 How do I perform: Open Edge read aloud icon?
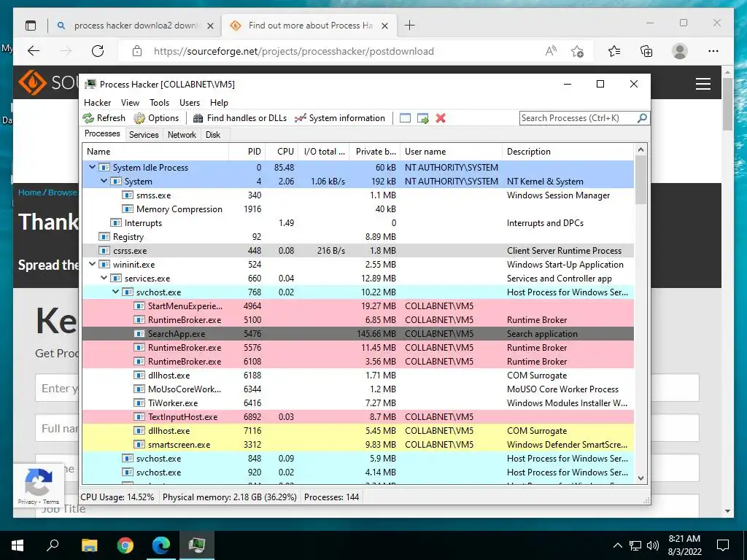coord(551,51)
